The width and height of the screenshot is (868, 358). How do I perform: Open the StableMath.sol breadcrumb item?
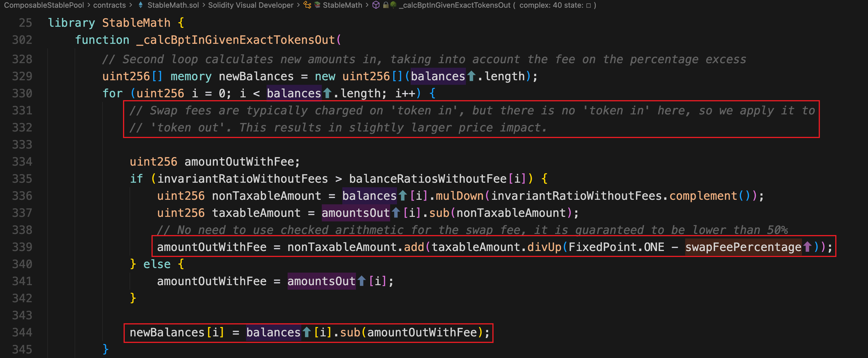pyautogui.click(x=173, y=5)
